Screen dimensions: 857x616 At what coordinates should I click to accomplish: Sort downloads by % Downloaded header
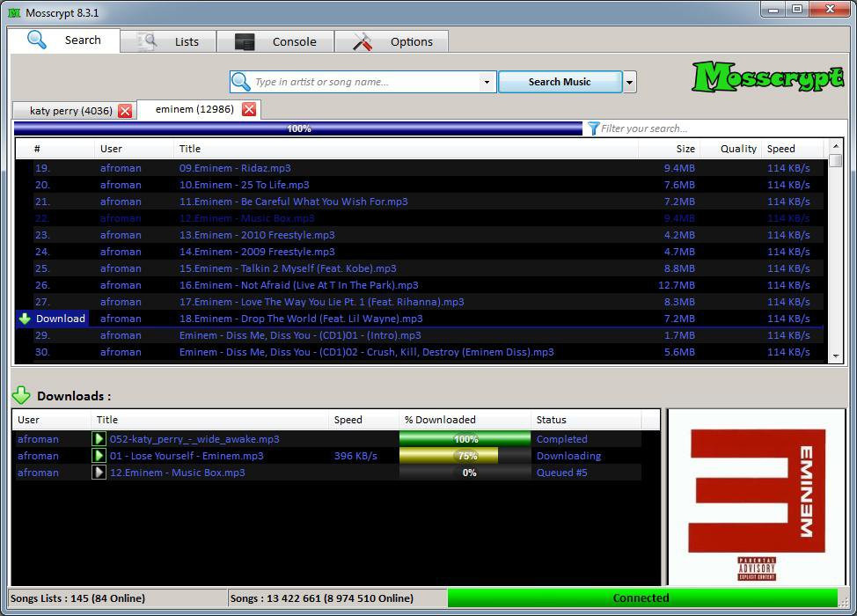point(465,420)
